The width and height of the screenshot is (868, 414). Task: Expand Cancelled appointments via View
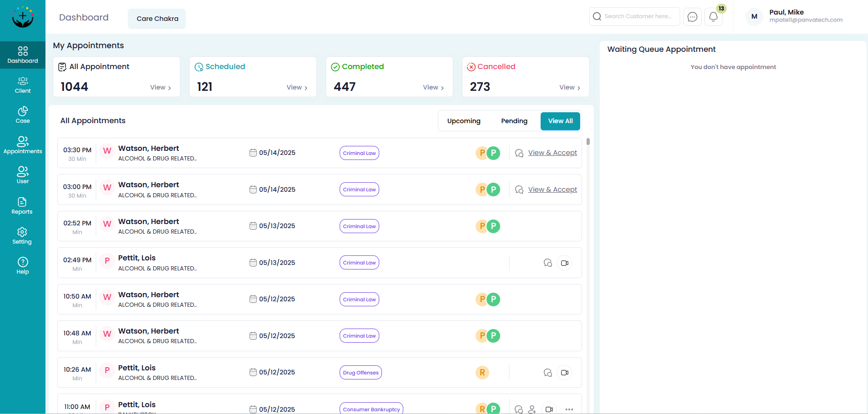[569, 87]
